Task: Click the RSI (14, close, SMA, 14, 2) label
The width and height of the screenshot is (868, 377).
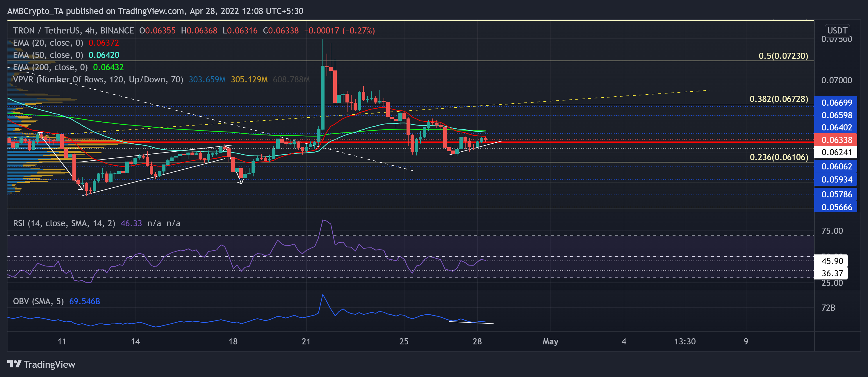Action: click(x=64, y=223)
